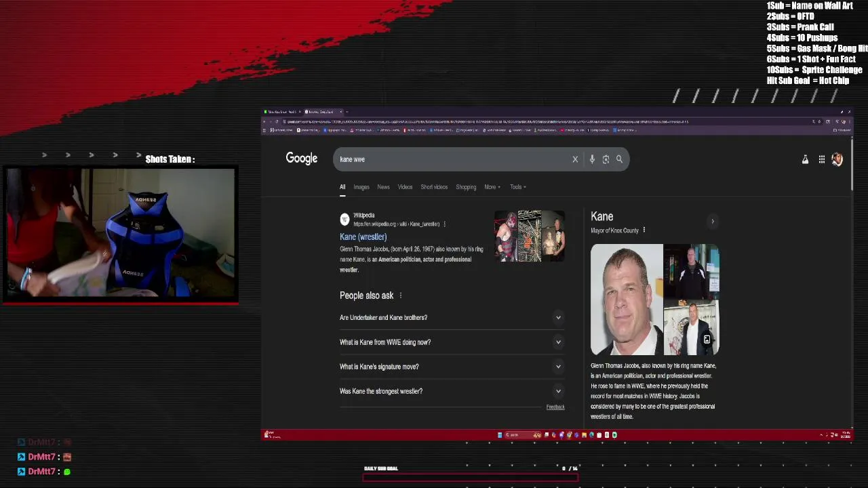Click the Wikipedia URL breadcrumb
The image size is (868, 488).
coord(397,224)
